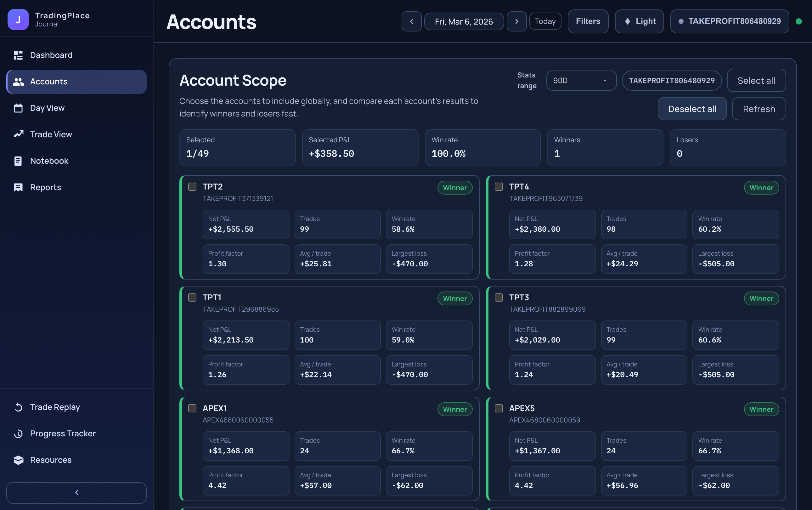Viewport: 812px width, 510px height.
Task: Open the 90D stats range dropdown
Action: tap(581, 81)
